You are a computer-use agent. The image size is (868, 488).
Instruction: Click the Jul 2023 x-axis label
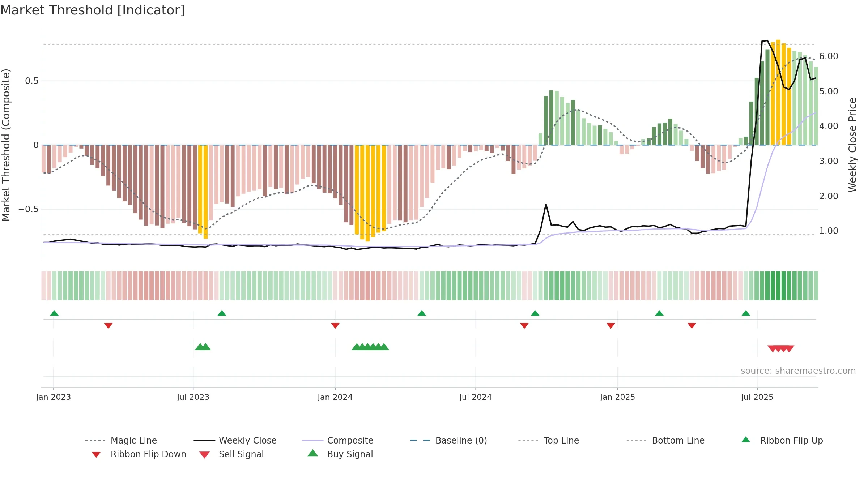[x=193, y=397]
